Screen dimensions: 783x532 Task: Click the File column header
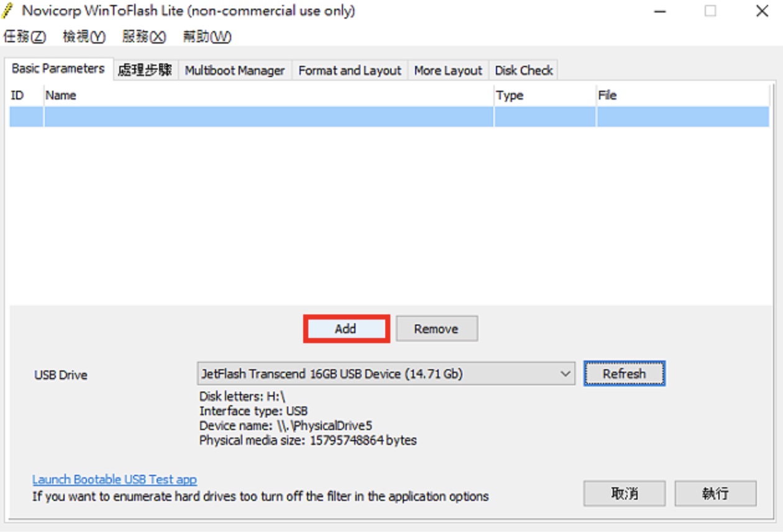point(682,95)
